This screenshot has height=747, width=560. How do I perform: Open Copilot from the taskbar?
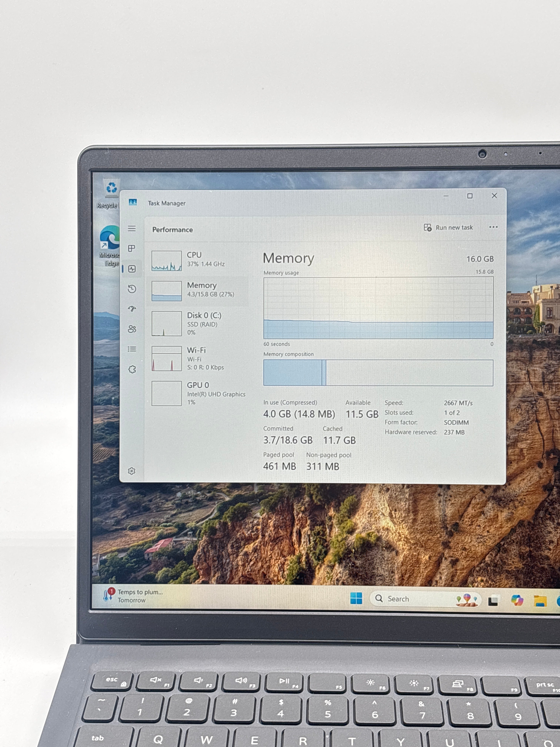tap(517, 600)
